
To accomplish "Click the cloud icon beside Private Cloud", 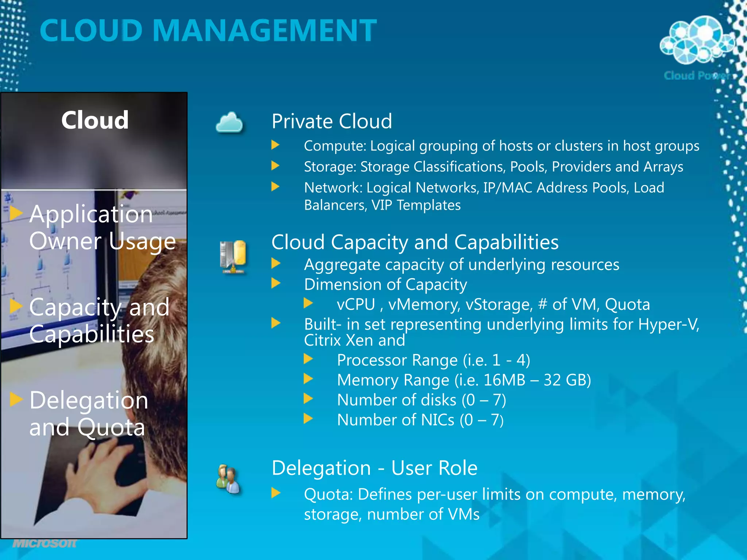I will pyautogui.click(x=229, y=122).
